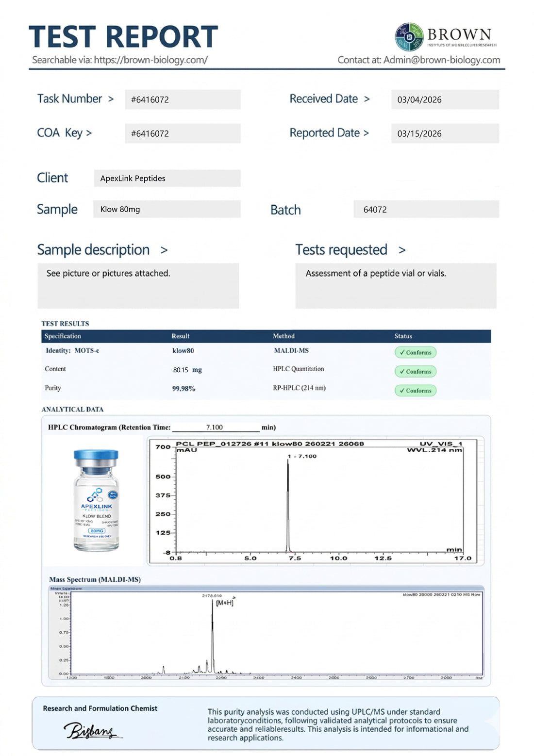Select the Received Date field 03/04/2026
This screenshot has height=756, width=534.
[445, 99]
